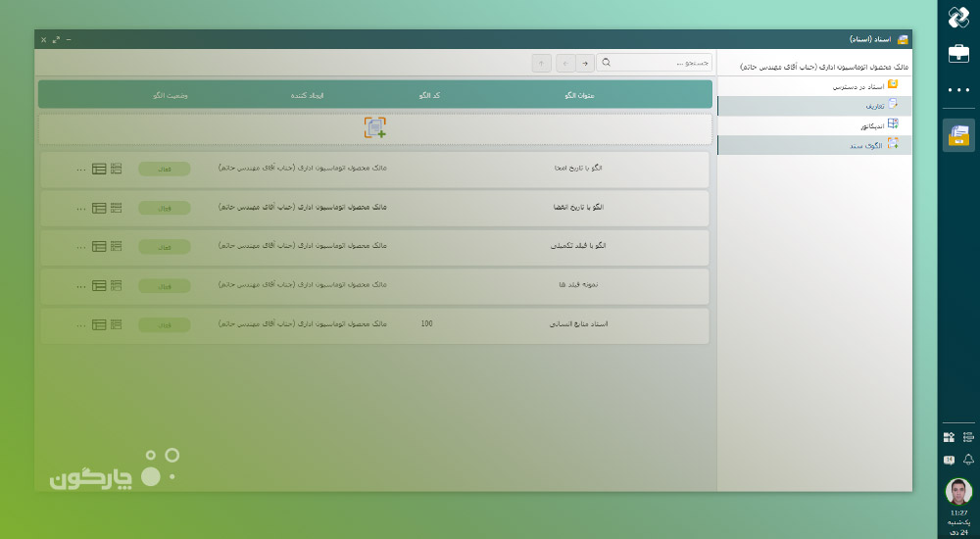Click the add new document template icon

375,127
